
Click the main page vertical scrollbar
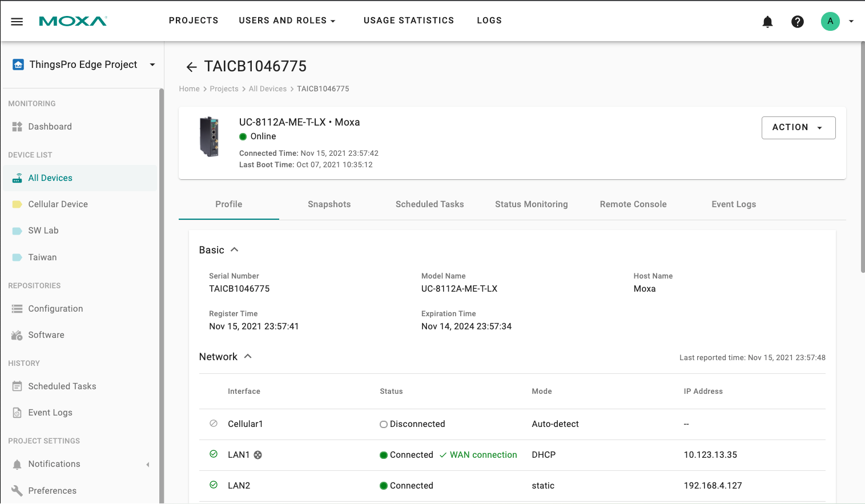862,157
